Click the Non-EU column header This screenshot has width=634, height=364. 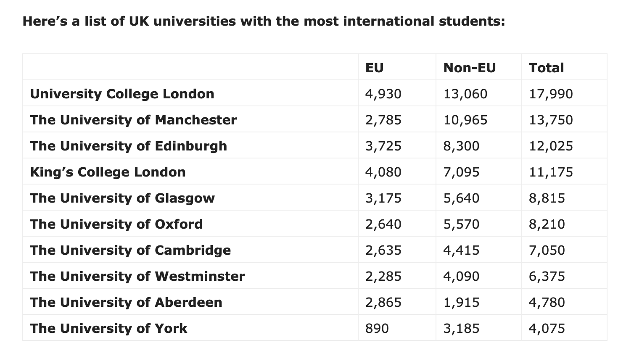click(x=470, y=68)
